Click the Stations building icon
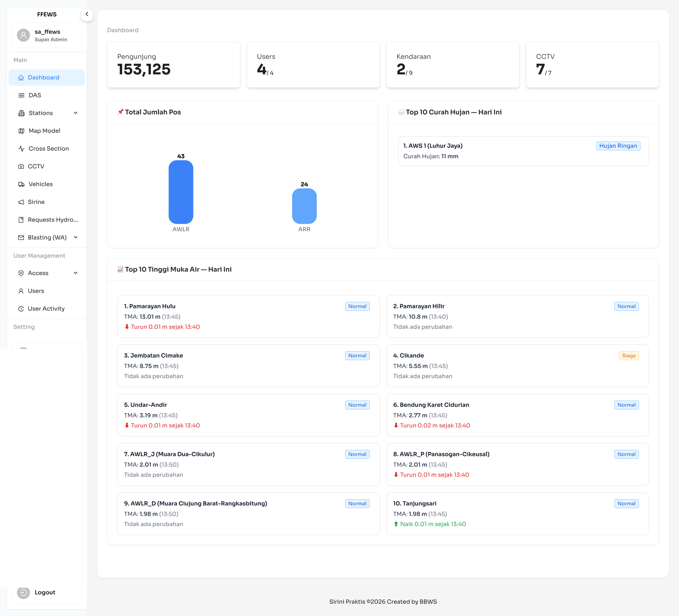This screenshot has height=616, width=679. (21, 113)
